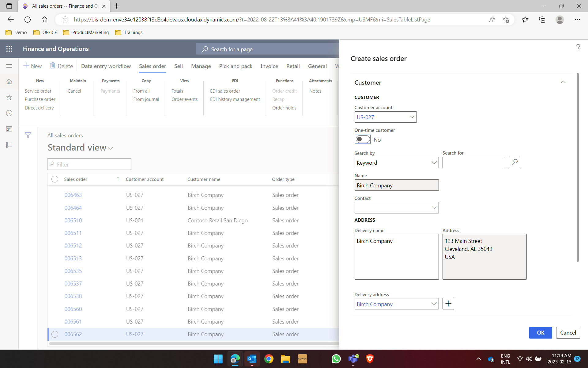
Task: Toggle the One-time customer switch
Action: tap(363, 139)
